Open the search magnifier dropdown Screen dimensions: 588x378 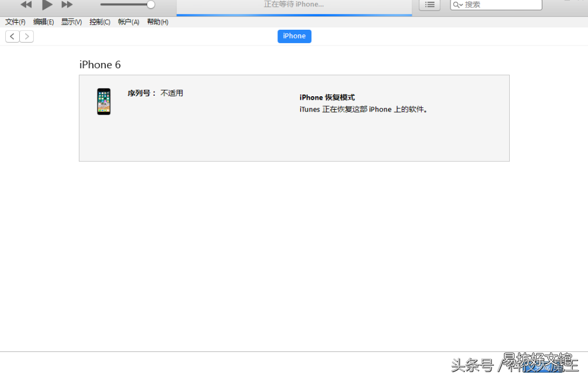458,5
